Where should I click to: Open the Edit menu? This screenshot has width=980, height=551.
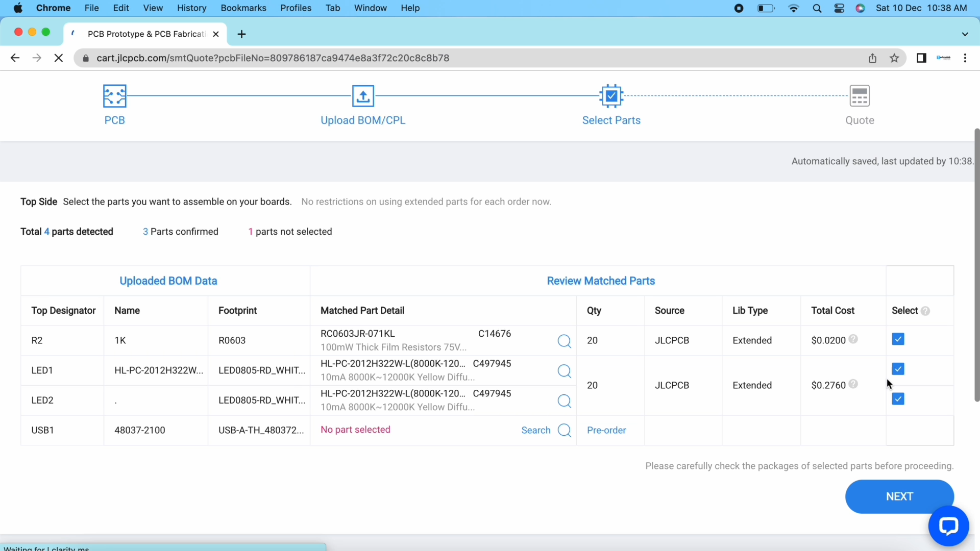click(121, 8)
